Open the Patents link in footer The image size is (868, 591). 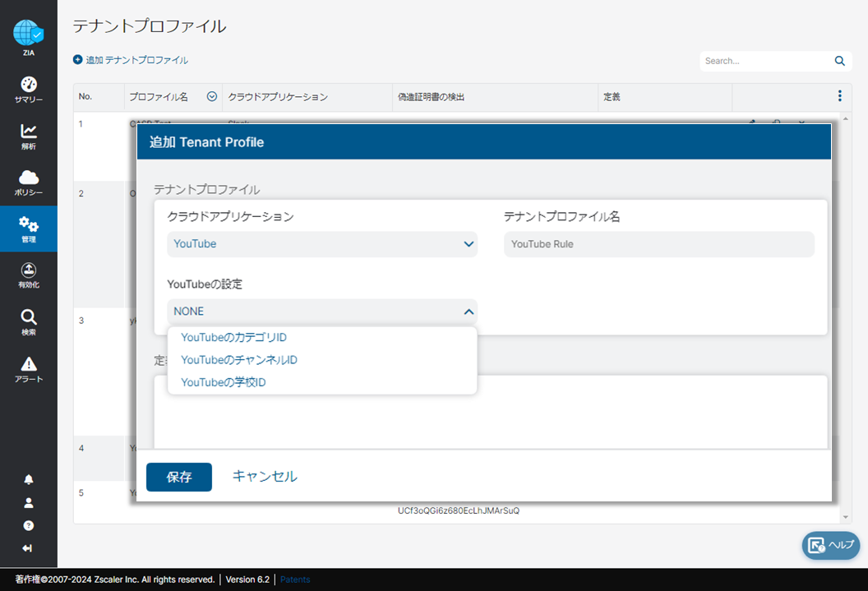click(x=295, y=579)
